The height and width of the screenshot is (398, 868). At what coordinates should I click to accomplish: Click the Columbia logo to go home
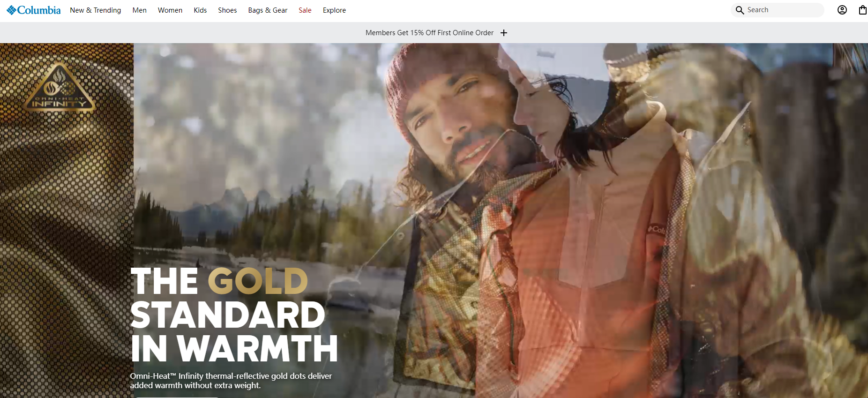click(x=34, y=10)
